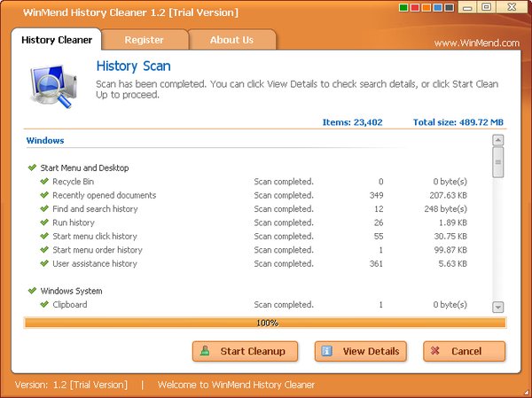Choose the green theme color swatch
Screen dimensions: 532x398
pyautogui.click(x=405, y=7)
